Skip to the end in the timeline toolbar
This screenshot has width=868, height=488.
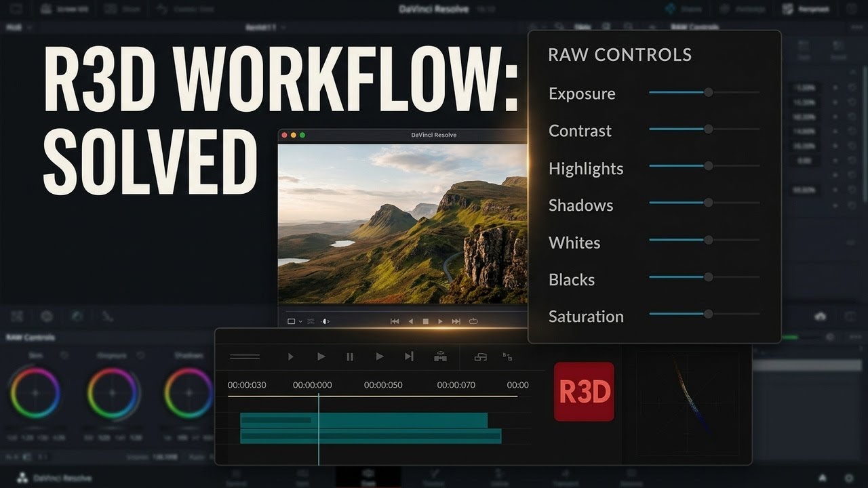(x=409, y=357)
